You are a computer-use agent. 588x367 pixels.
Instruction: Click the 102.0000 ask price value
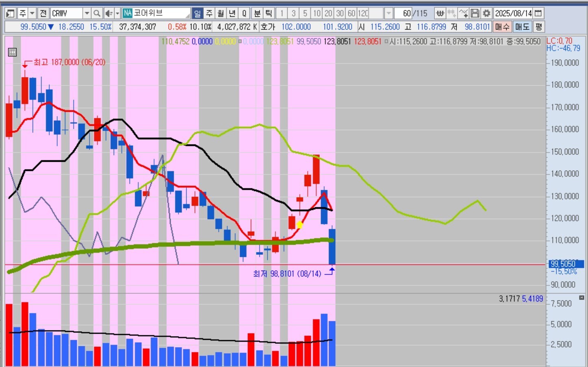296,27
